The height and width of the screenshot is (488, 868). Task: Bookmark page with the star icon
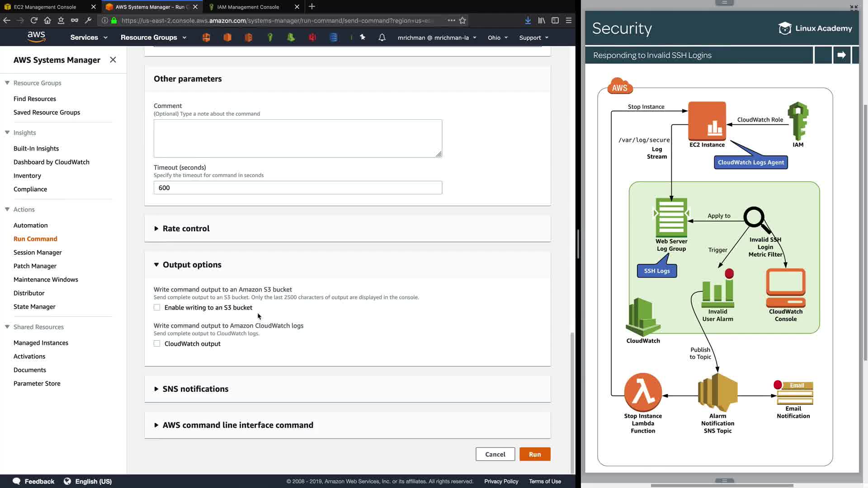coord(462,20)
